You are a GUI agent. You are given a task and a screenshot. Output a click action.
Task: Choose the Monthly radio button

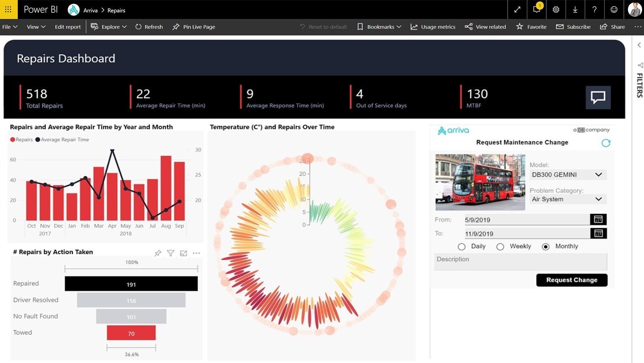coord(545,247)
